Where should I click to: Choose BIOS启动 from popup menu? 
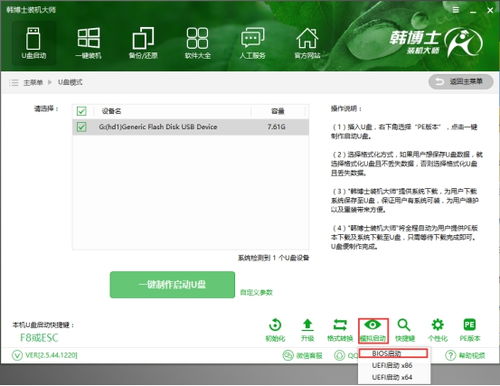pyautogui.click(x=393, y=353)
